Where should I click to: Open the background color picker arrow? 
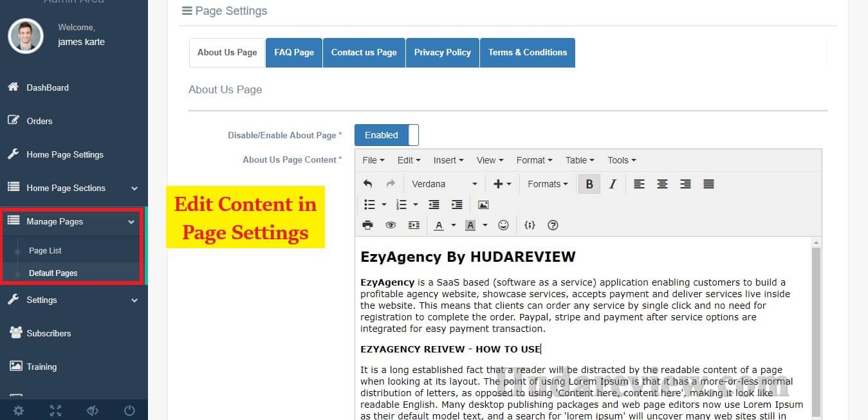coord(485,225)
